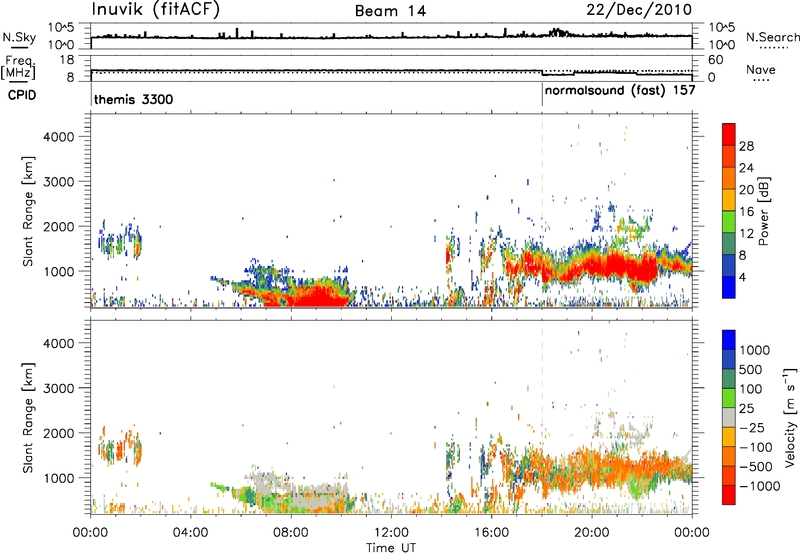Viewport: 800px width, 554px height.
Task: Click the power panel 'Slant Range [km]' label
Action: (x=28, y=211)
